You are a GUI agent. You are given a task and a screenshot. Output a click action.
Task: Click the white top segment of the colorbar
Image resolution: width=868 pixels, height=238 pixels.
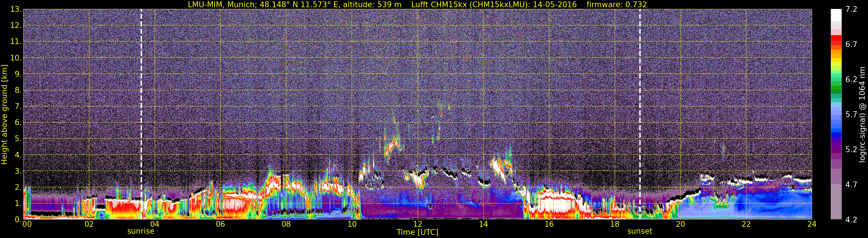tap(836, 15)
